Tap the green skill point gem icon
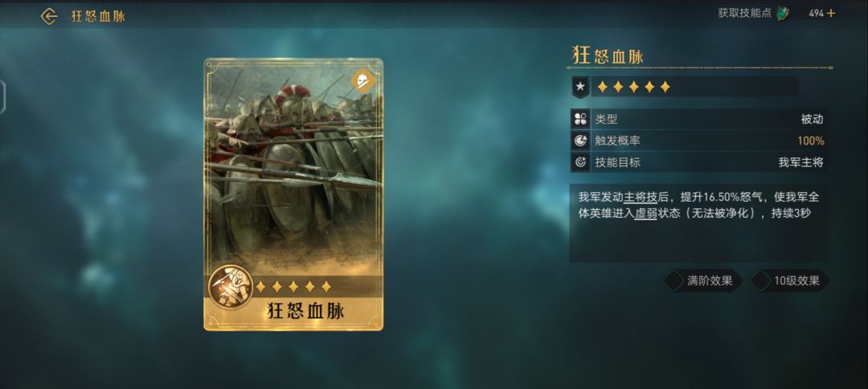Image resolution: width=868 pixels, height=389 pixels. tap(783, 14)
